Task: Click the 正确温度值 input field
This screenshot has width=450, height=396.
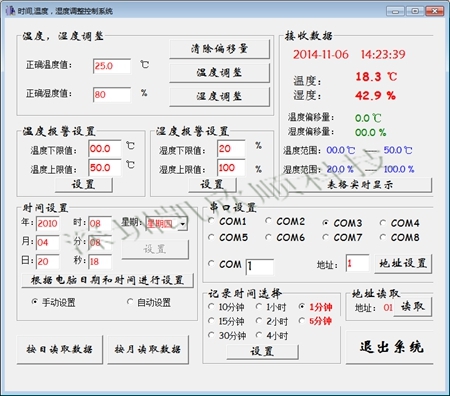Action: point(112,66)
